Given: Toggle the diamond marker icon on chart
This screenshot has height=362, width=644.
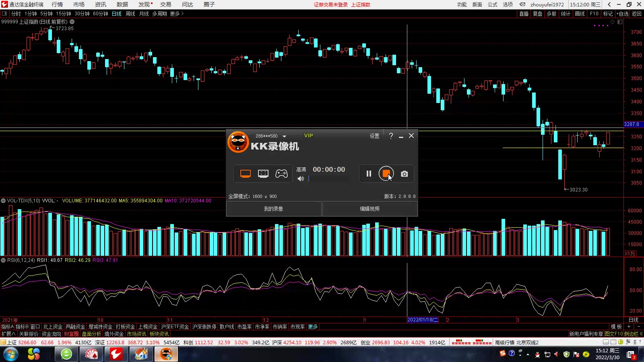Looking at the screenshot, I should pos(613,22).
